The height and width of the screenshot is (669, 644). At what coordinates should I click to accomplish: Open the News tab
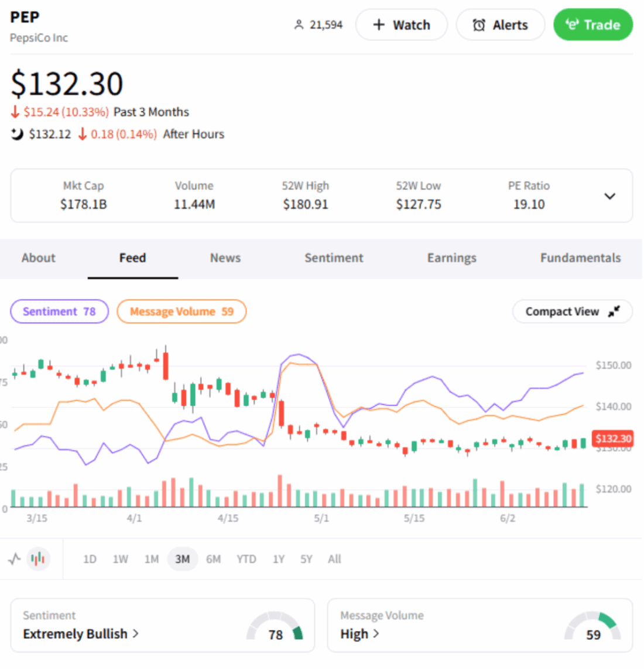[225, 258]
